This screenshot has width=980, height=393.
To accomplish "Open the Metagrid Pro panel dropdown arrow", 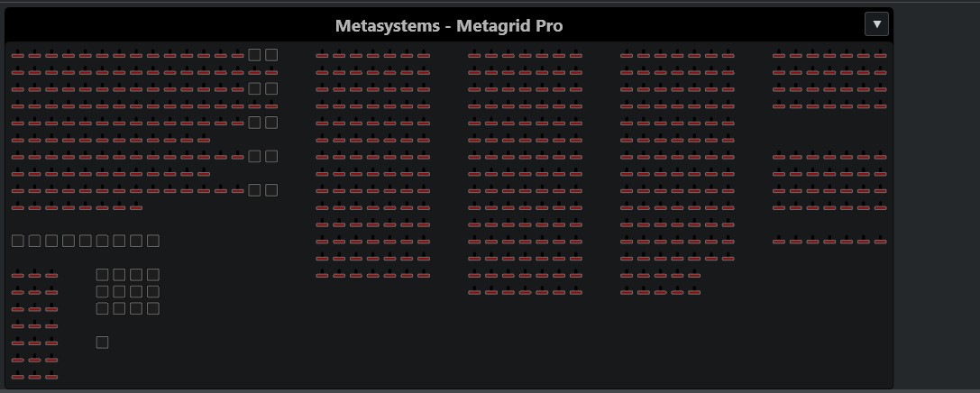I will pyautogui.click(x=875, y=24).
